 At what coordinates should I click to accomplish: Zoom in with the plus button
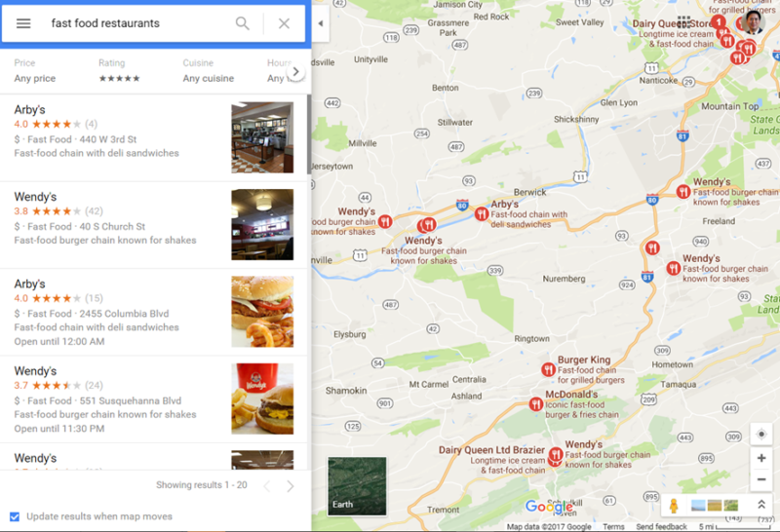pos(761,458)
